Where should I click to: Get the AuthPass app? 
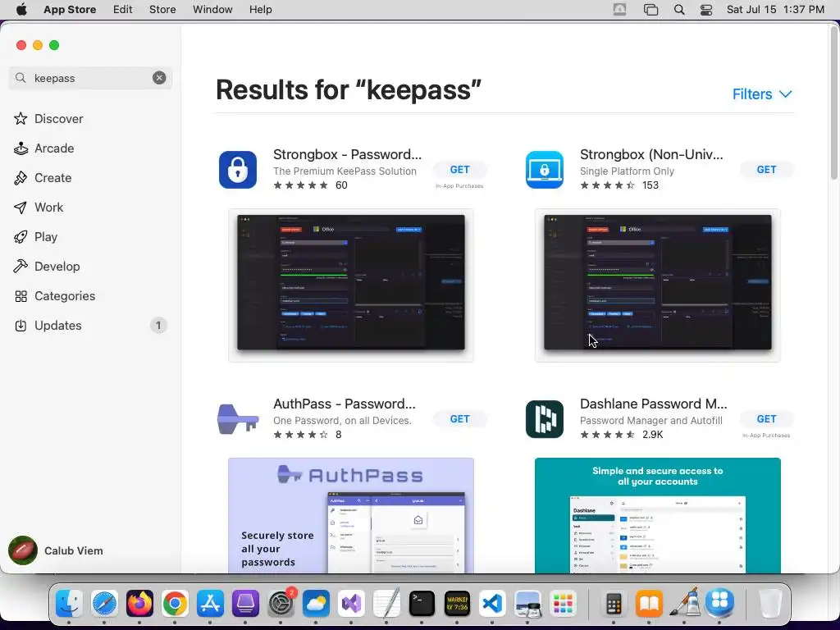[459, 419]
